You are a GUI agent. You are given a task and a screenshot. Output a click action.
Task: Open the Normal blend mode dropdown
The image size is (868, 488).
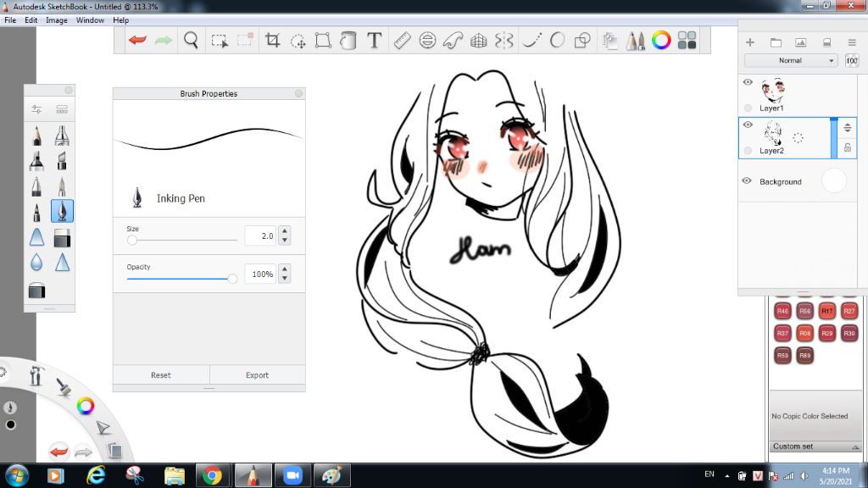(791, 60)
